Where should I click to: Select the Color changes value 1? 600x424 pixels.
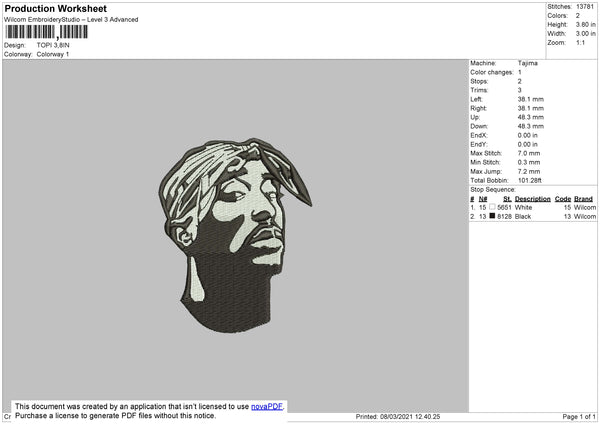coord(520,72)
